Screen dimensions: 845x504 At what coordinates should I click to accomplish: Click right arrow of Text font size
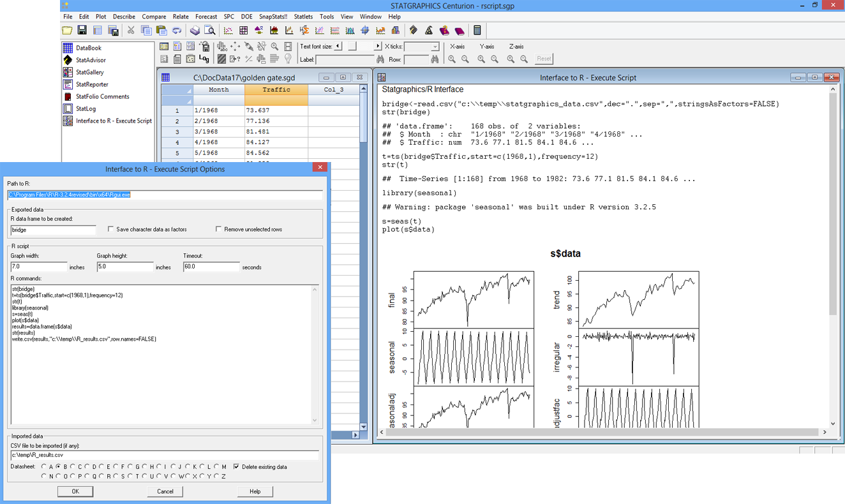[x=378, y=46]
